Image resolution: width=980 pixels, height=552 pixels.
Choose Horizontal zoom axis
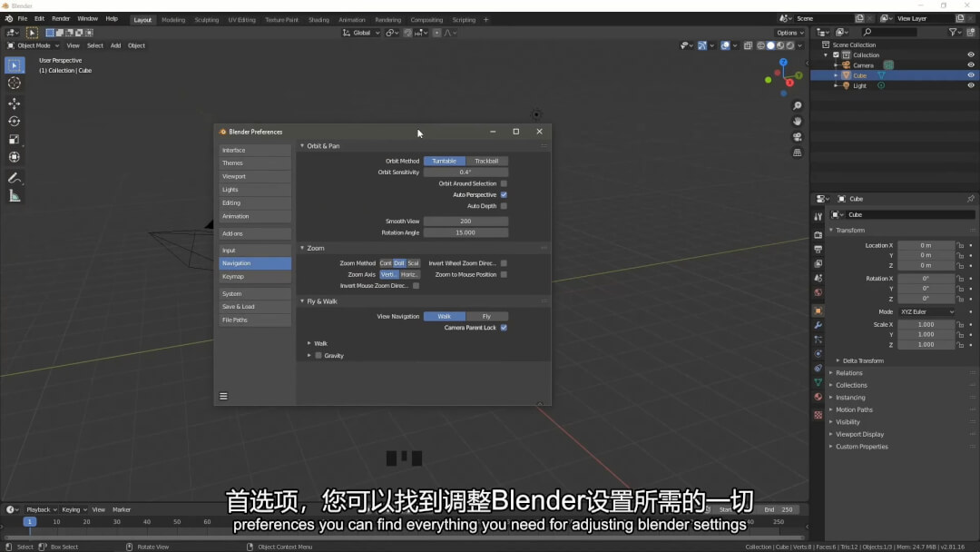coord(410,274)
